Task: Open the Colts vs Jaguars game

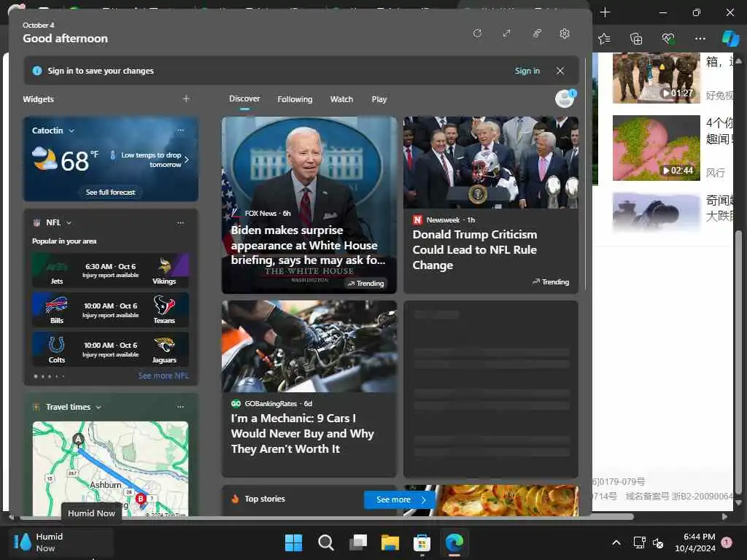Action: tap(111, 349)
